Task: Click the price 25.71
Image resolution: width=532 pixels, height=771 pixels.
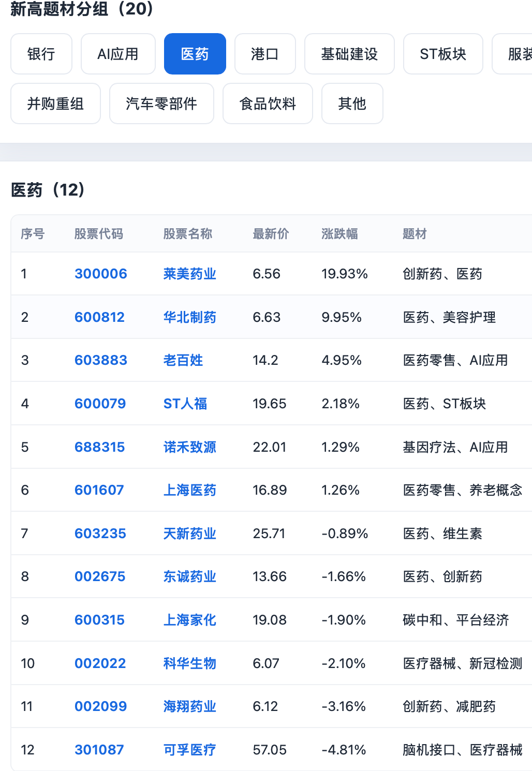Action: [x=269, y=533]
